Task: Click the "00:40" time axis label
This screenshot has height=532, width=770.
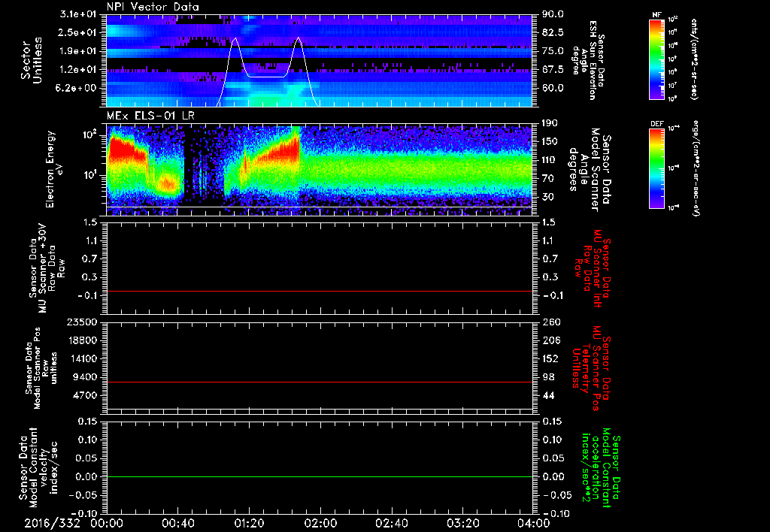Action: point(177,523)
